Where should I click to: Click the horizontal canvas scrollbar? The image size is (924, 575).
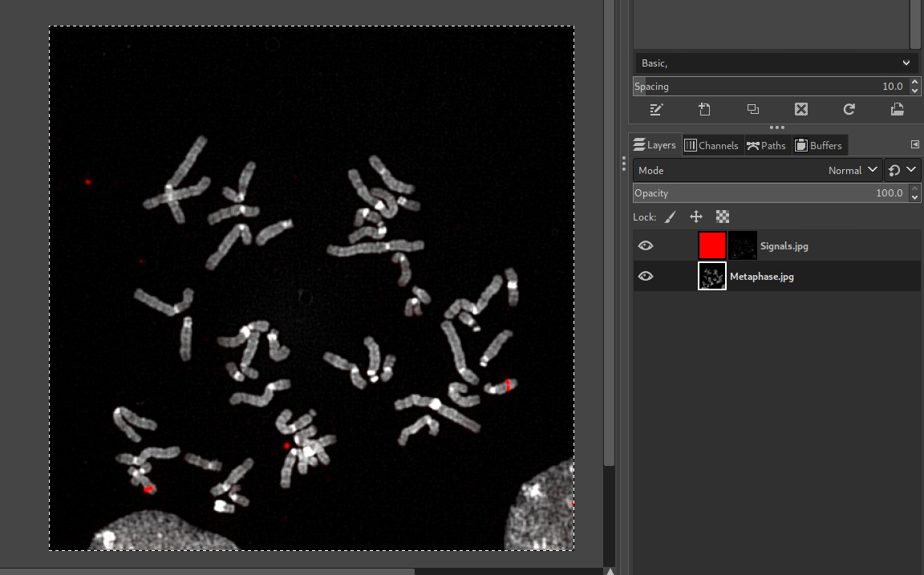pyautogui.click(x=206, y=572)
